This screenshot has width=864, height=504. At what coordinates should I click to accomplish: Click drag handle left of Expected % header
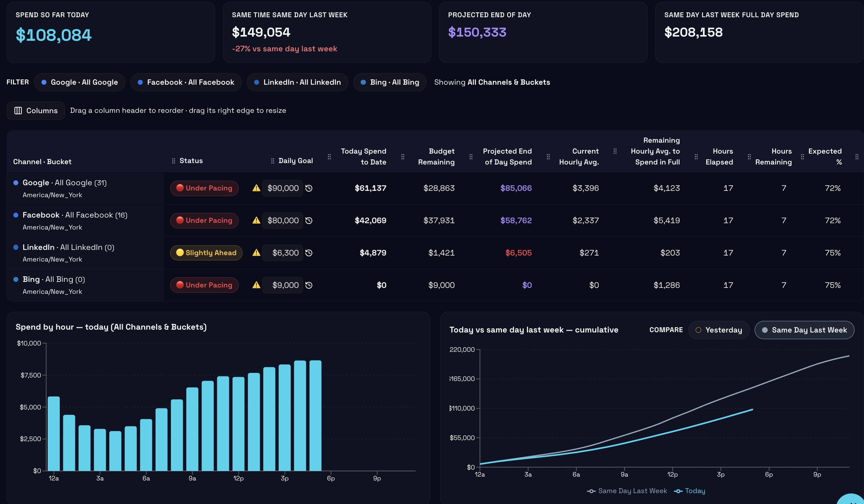802,157
